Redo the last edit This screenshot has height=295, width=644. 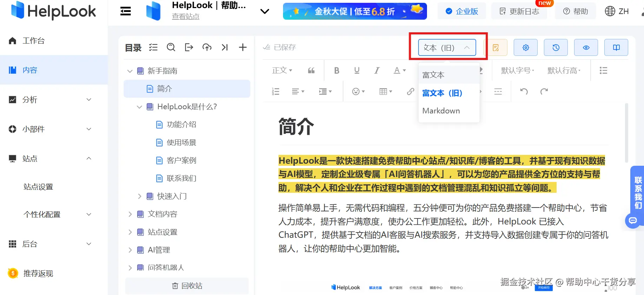tap(544, 92)
